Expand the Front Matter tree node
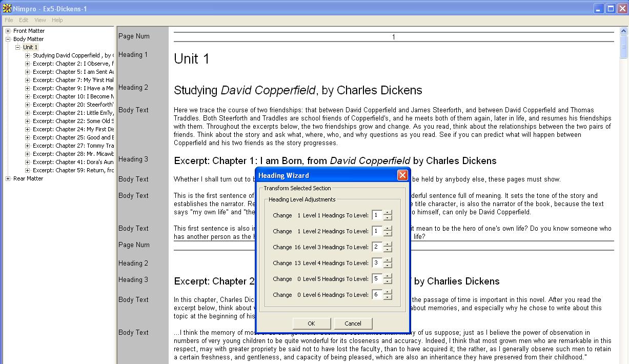Image resolution: width=629 pixels, height=364 pixels. [x=8, y=31]
